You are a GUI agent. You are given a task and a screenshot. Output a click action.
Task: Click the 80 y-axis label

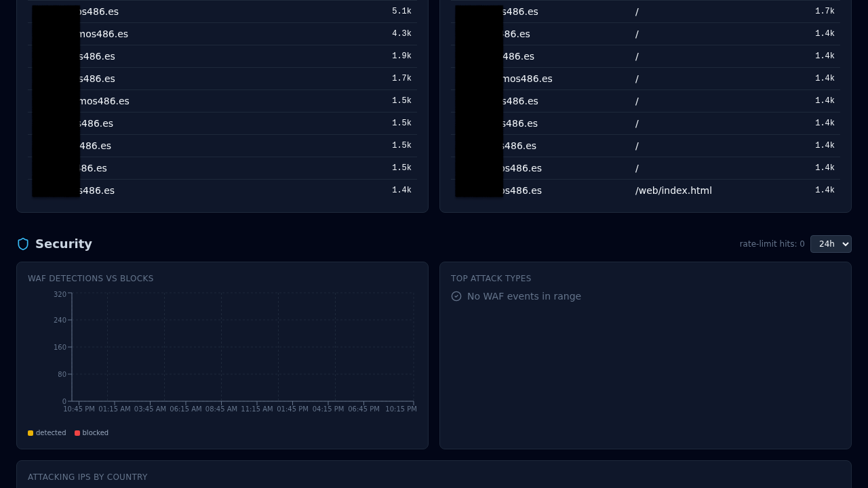(62, 375)
